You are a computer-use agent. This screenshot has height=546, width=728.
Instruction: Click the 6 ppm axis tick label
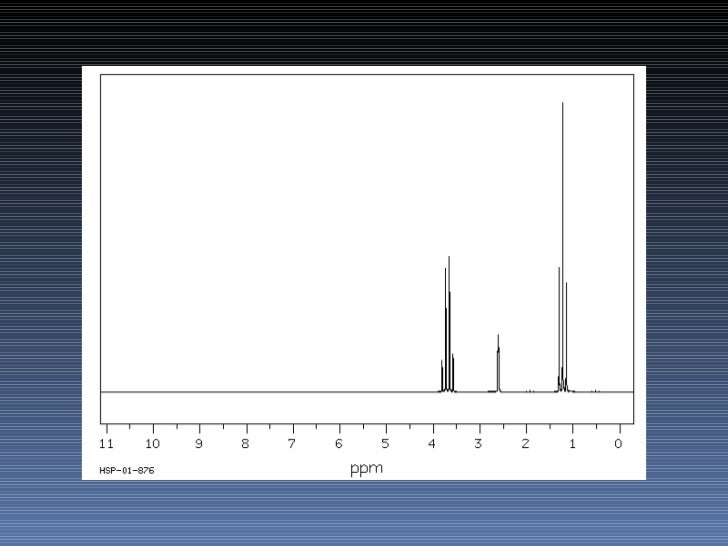point(339,444)
